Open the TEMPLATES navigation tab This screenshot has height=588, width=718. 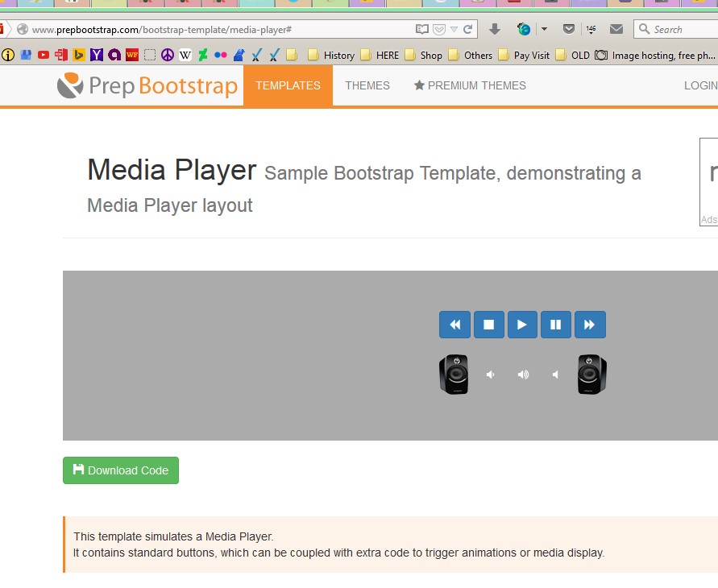[x=288, y=85]
